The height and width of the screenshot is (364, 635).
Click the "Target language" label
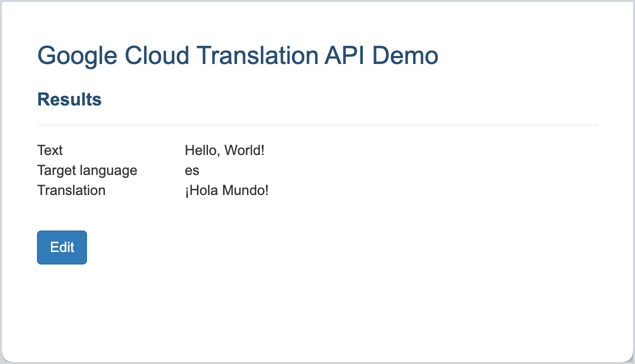click(x=87, y=170)
